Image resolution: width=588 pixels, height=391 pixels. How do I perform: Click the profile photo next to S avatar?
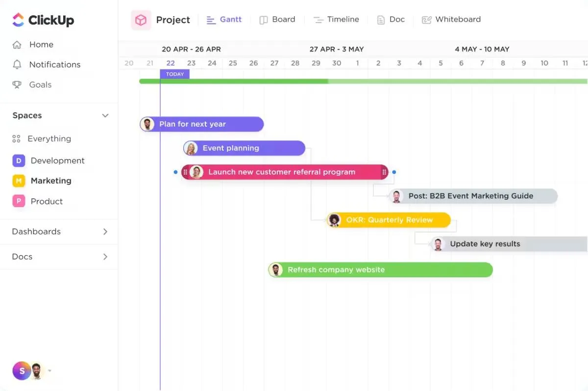click(x=37, y=371)
